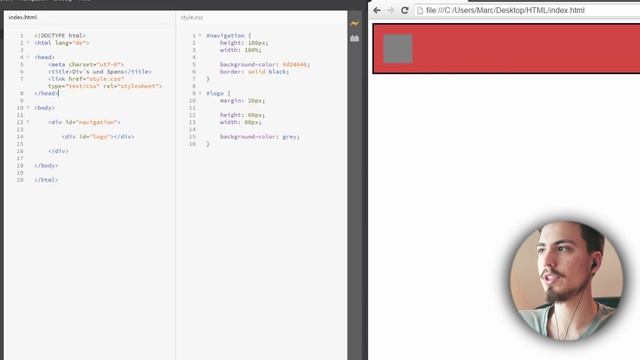Switch to the style.css editor pane tab
This screenshot has height=360, width=640.
coord(192,17)
